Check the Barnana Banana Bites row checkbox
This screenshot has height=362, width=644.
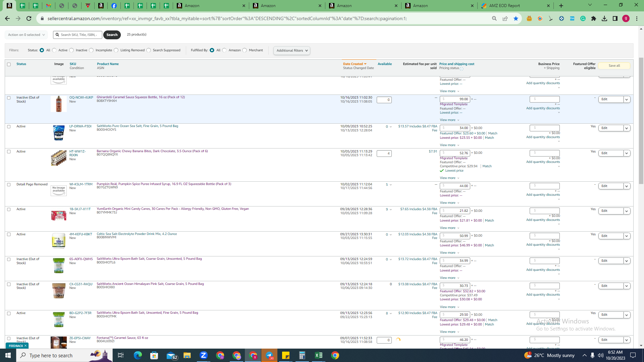9,152
